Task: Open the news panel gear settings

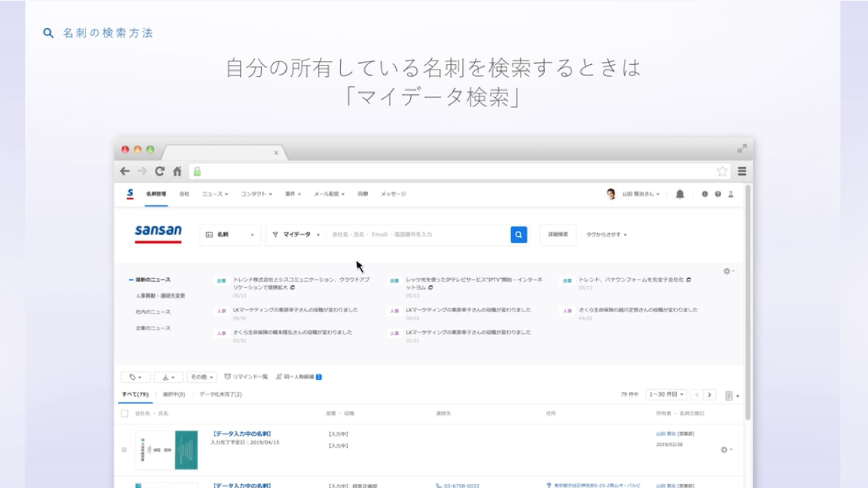Action: pos(728,271)
